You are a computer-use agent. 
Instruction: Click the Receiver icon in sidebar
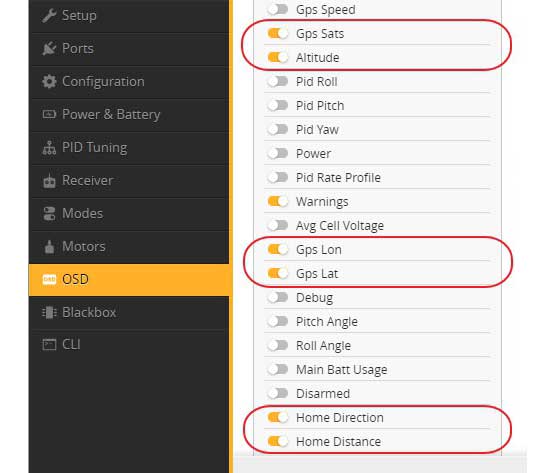tap(49, 181)
